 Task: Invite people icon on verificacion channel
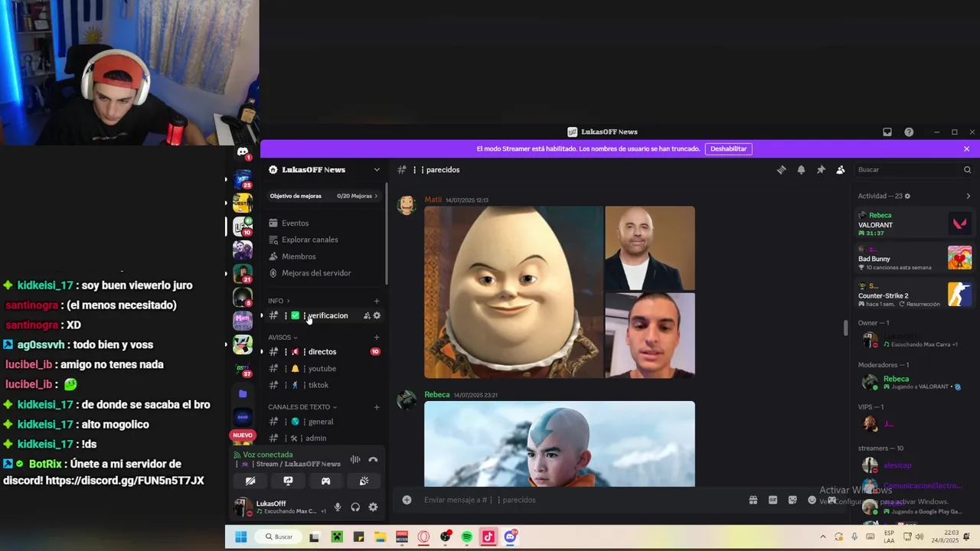tap(367, 315)
